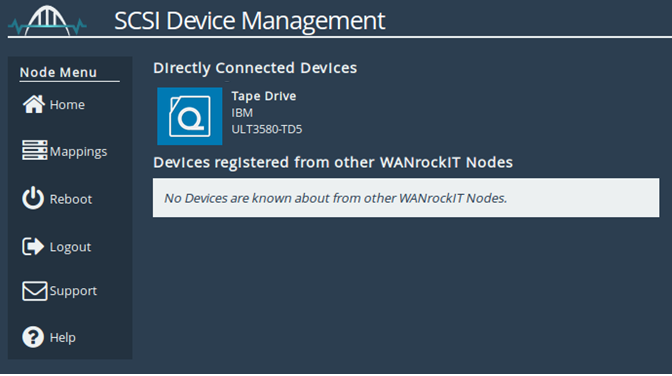Click the Help question mark icon
The image size is (672, 376).
[x=33, y=337]
